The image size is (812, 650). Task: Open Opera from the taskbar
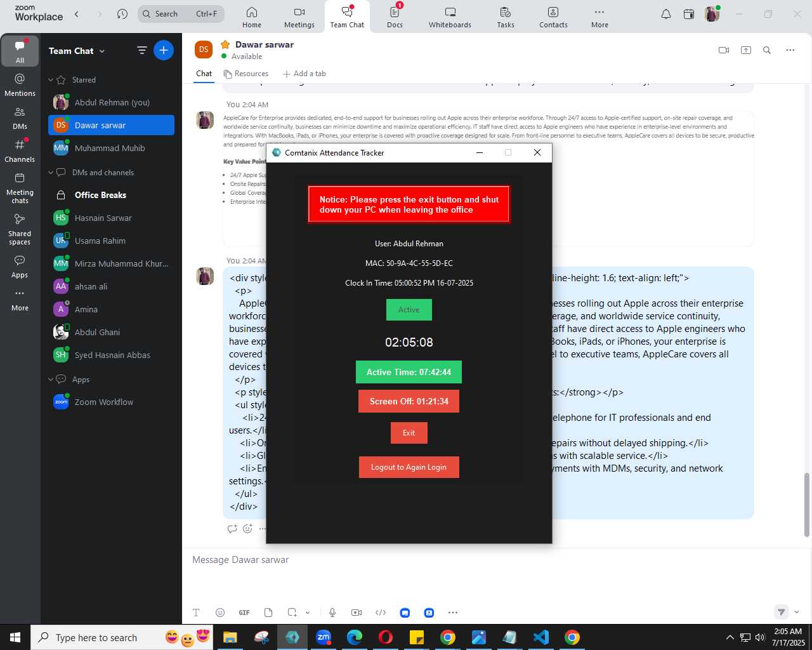[386, 637]
